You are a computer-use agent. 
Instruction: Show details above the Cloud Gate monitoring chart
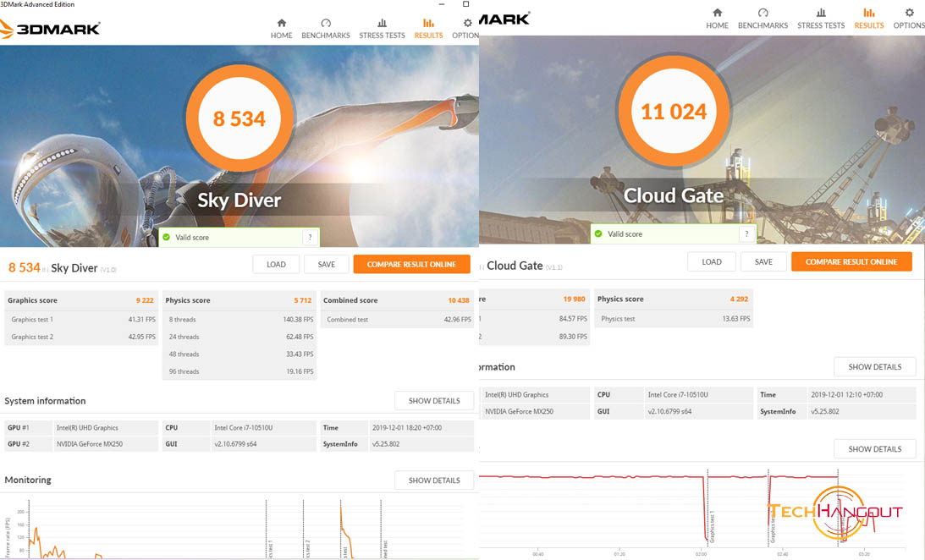875,448
